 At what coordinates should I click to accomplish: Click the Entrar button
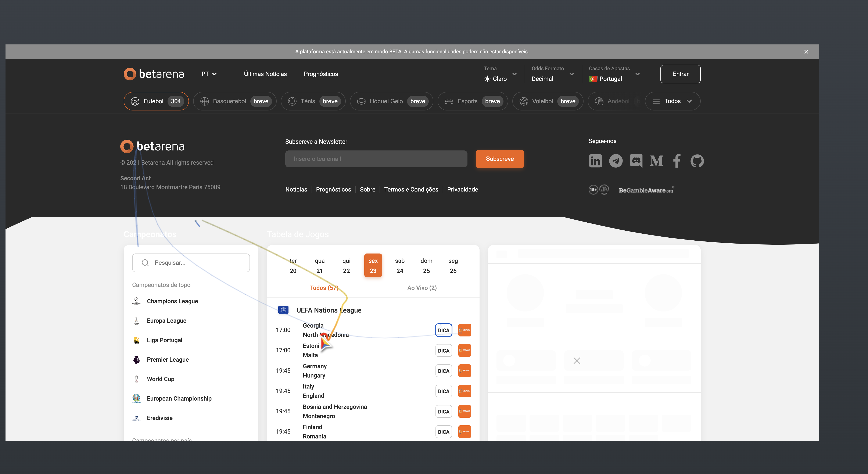coord(680,74)
